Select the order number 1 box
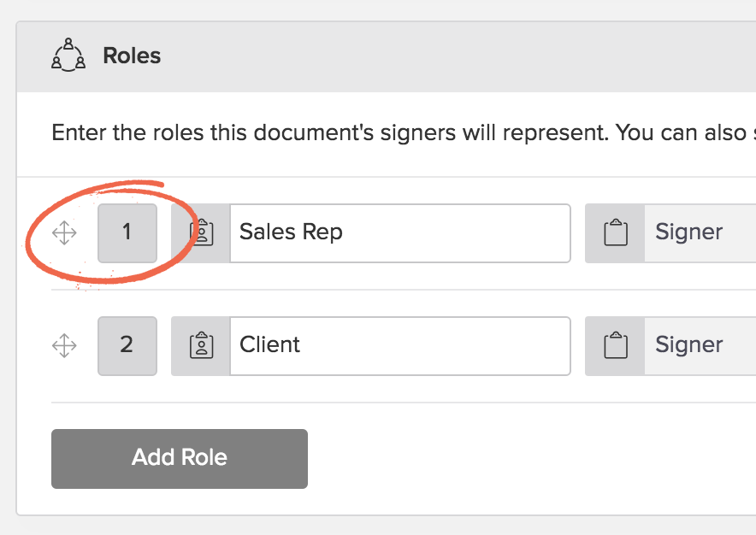The width and height of the screenshot is (756, 535). 127,233
